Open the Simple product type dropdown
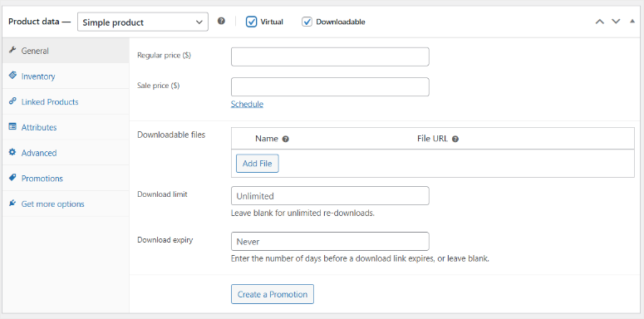The height and width of the screenshot is (319, 644). (x=143, y=22)
